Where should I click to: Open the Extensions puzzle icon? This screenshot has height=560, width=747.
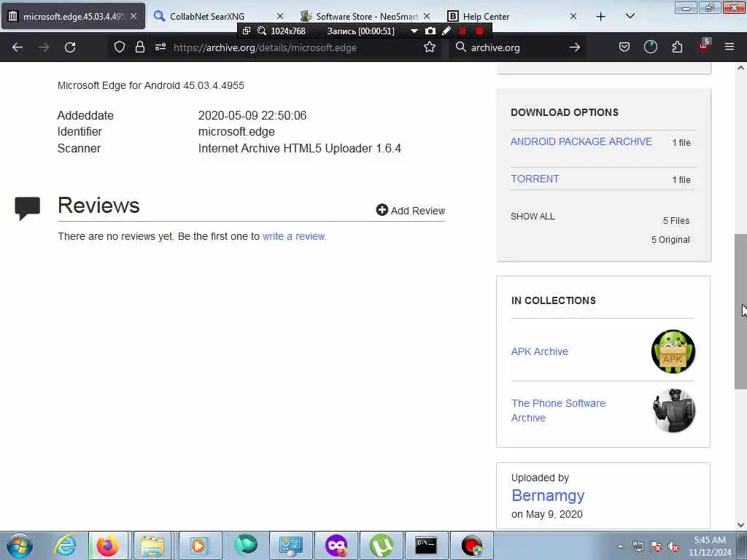pos(677,47)
